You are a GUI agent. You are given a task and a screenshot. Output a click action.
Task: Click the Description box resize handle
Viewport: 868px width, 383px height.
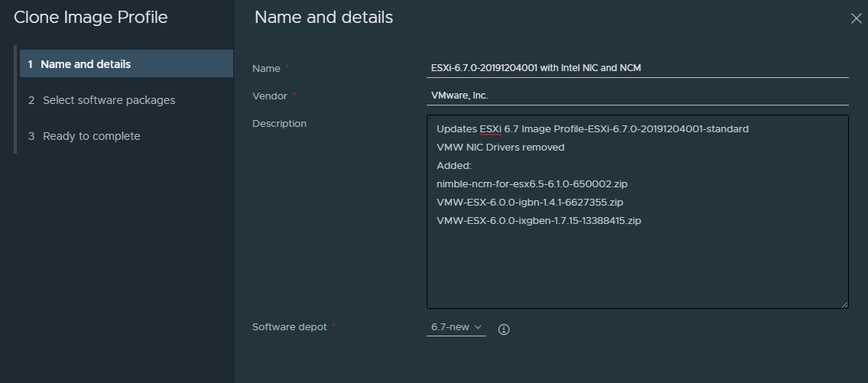844,303
